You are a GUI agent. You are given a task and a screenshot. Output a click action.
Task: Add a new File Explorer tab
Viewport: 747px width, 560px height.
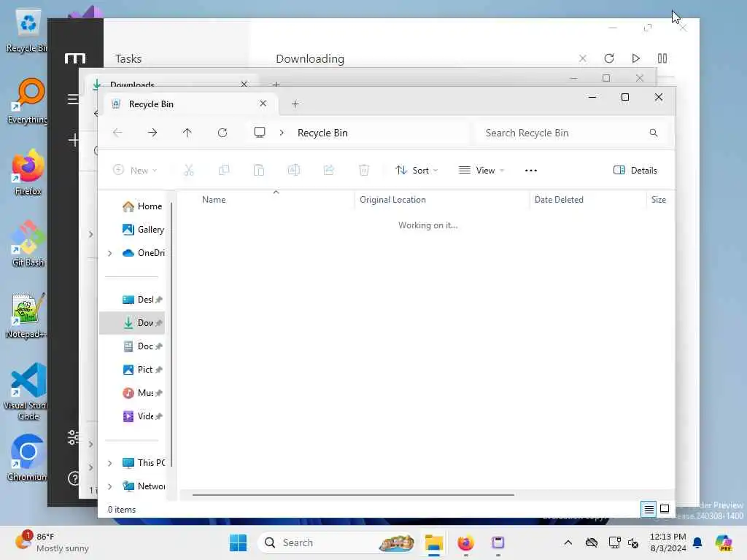295,104
